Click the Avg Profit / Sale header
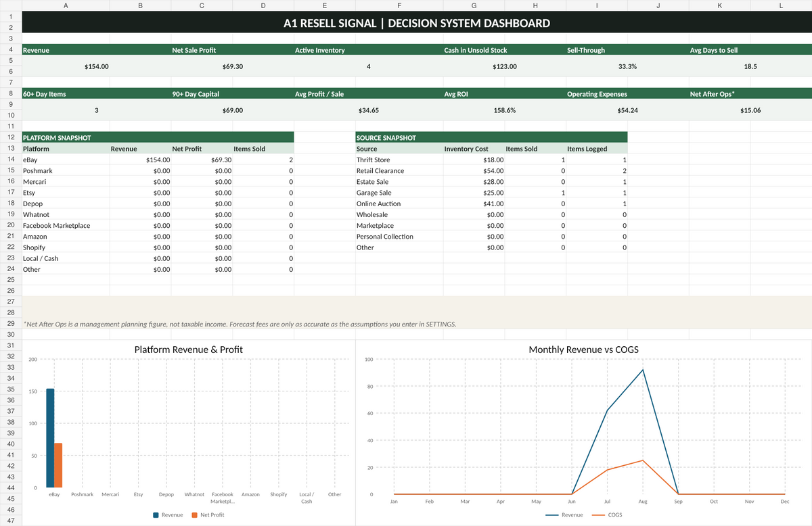The width and height of the screenshot is (812, 526). (x=368, y=93)
